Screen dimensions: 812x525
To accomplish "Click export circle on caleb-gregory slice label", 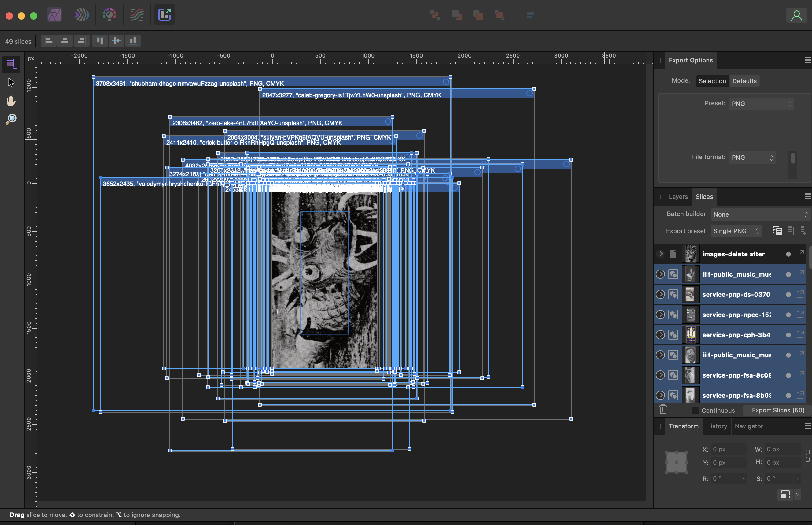I will [529, 93].
